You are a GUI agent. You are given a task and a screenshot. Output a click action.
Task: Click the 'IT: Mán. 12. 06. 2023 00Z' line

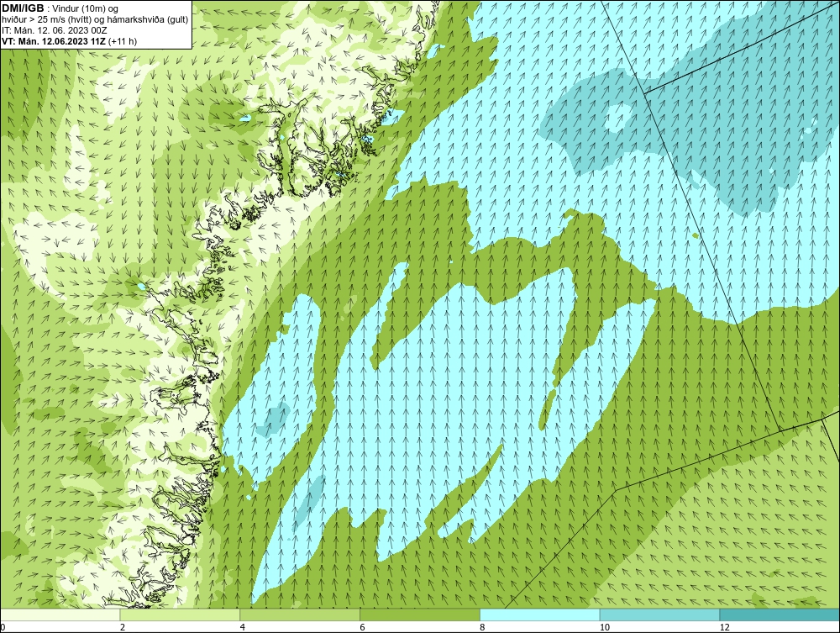click(x=54, y=30)
